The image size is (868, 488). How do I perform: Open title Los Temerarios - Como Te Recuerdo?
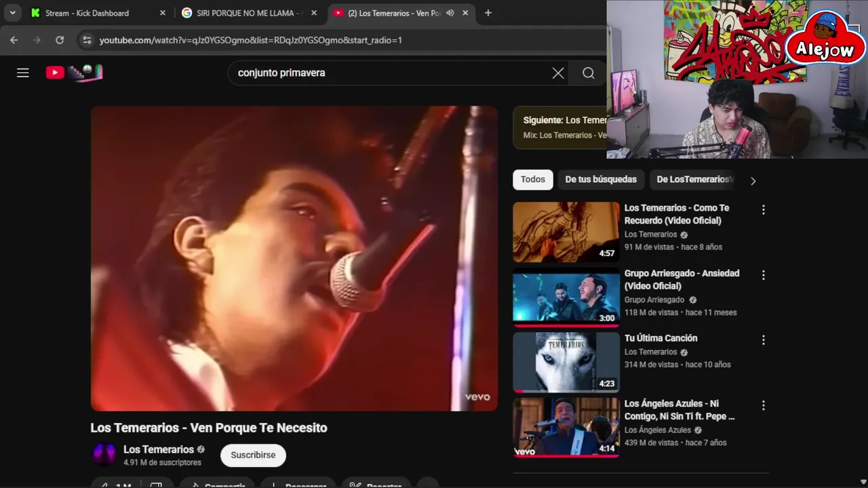677,214
